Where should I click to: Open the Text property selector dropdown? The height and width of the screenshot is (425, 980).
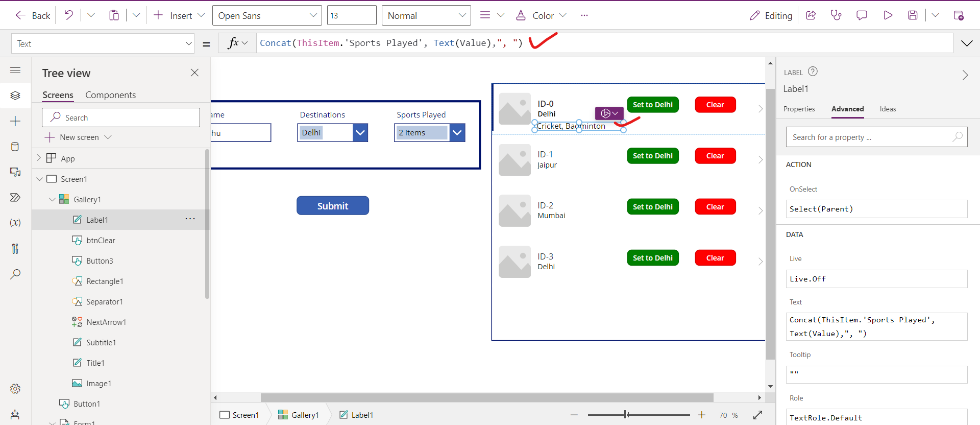point(103,44)
